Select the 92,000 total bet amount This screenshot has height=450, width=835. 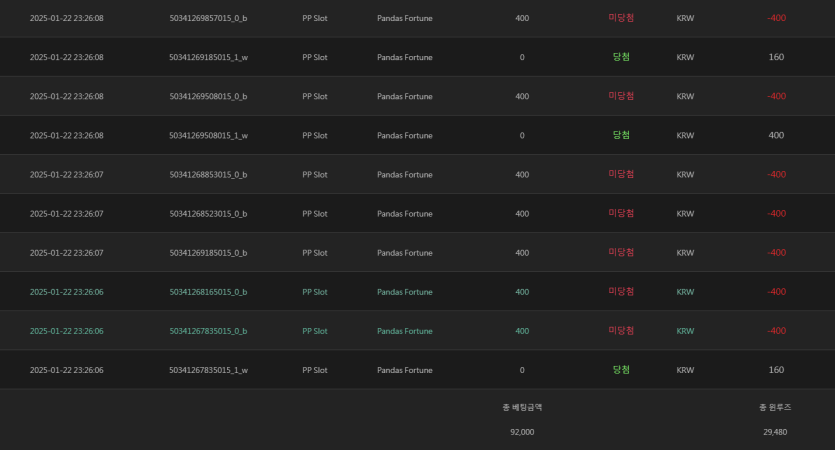[522, 431]
